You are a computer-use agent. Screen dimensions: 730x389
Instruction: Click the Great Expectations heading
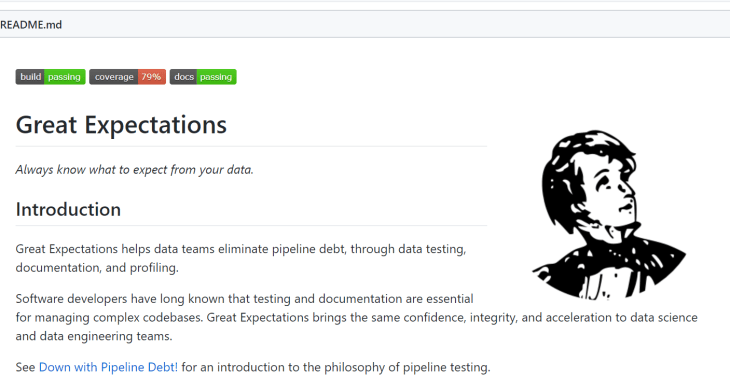[121, 125]
